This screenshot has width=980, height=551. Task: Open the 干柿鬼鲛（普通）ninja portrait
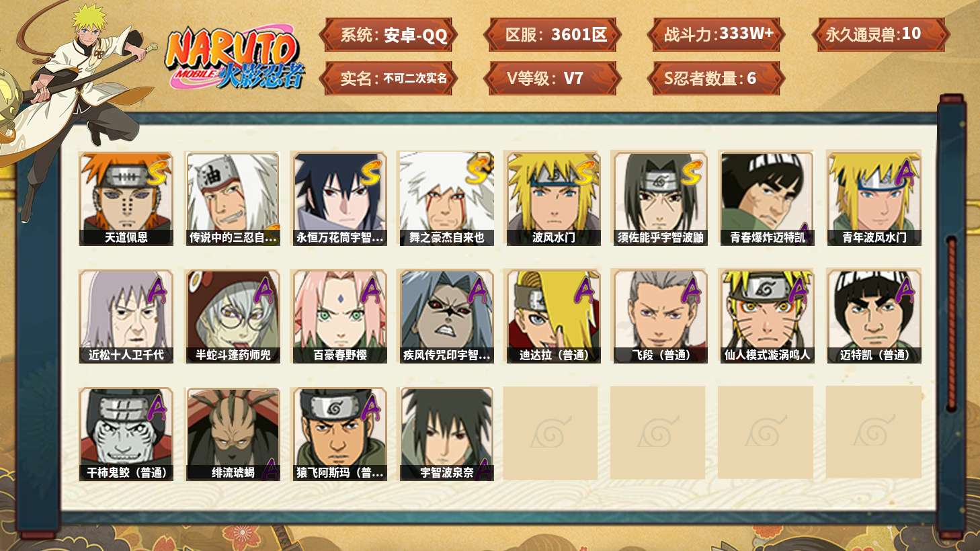point(126,434)
